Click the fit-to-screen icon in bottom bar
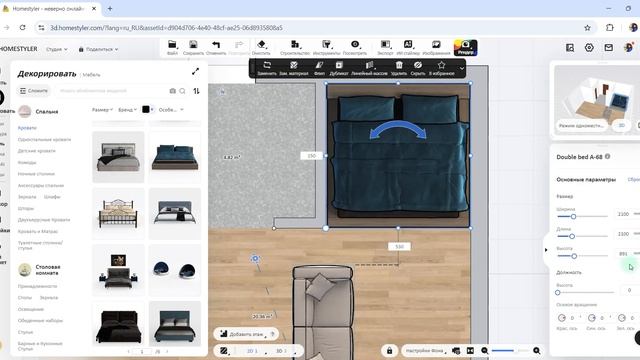Image resolution: width=640 pixels, height=360 pixels. [470, 351]
